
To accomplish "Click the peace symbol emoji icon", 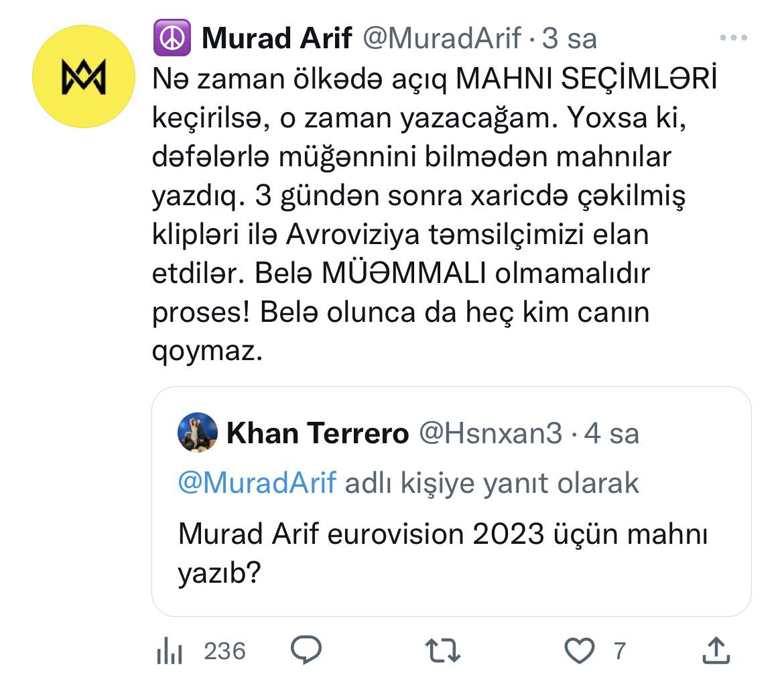I will 172,38.
